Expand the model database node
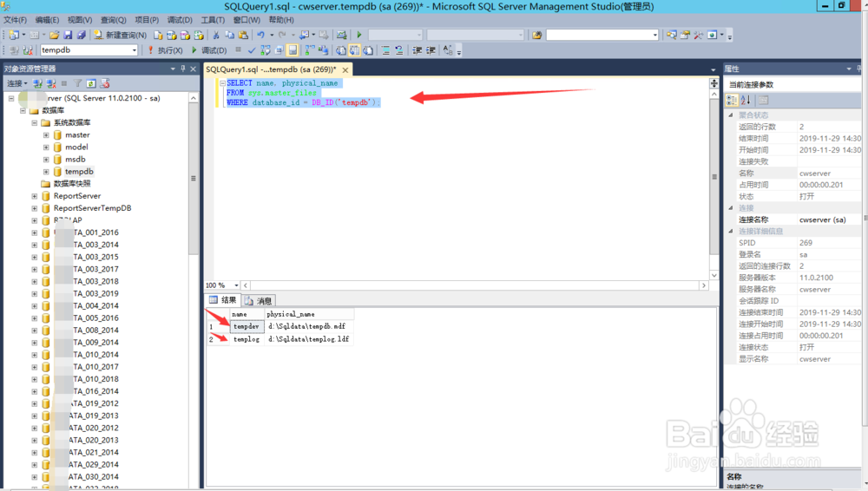The height and width of the screenshot is (491, 868). [x=46, y=147]
